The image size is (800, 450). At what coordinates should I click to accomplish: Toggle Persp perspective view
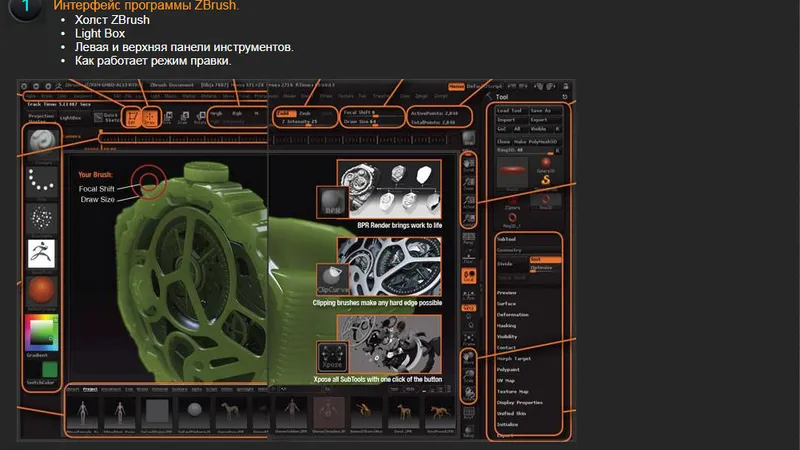point(469,238)
